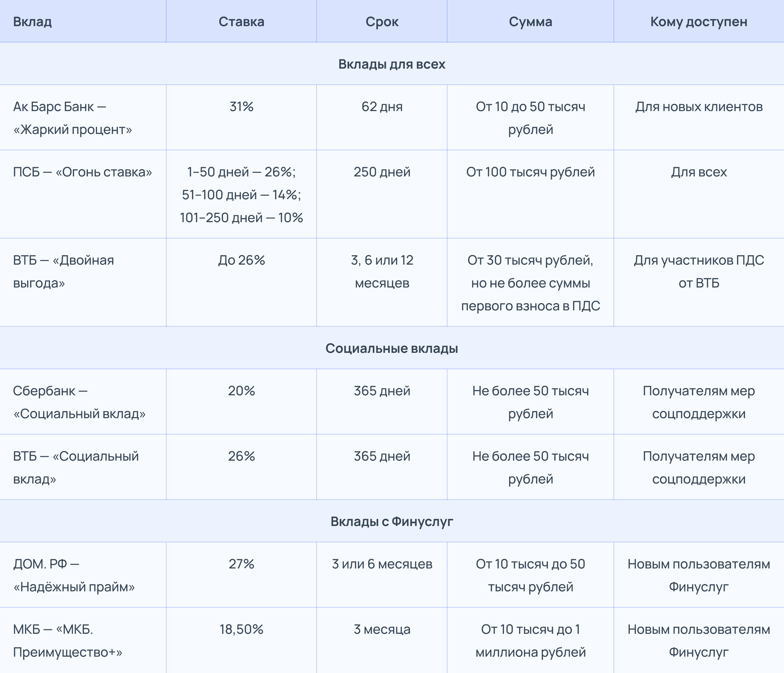Select the «62 дня» term cell
The image size is (784, 673).
coord(382,107)
